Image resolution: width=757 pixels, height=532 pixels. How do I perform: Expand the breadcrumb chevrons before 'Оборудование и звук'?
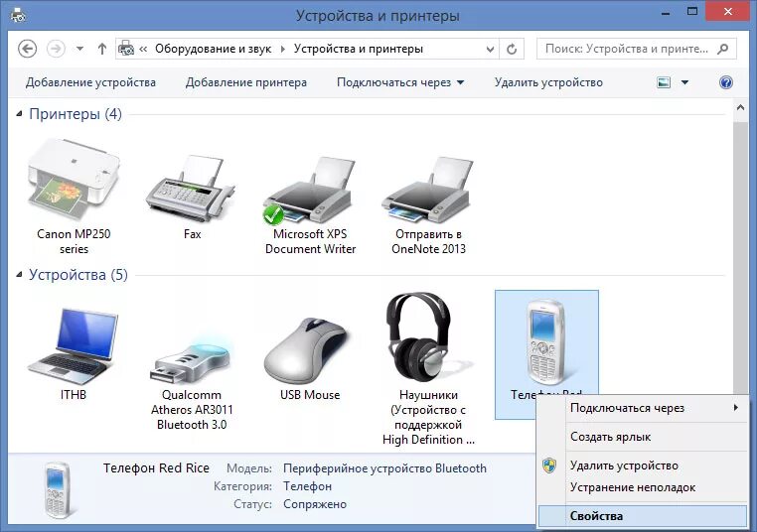point(143,49)
